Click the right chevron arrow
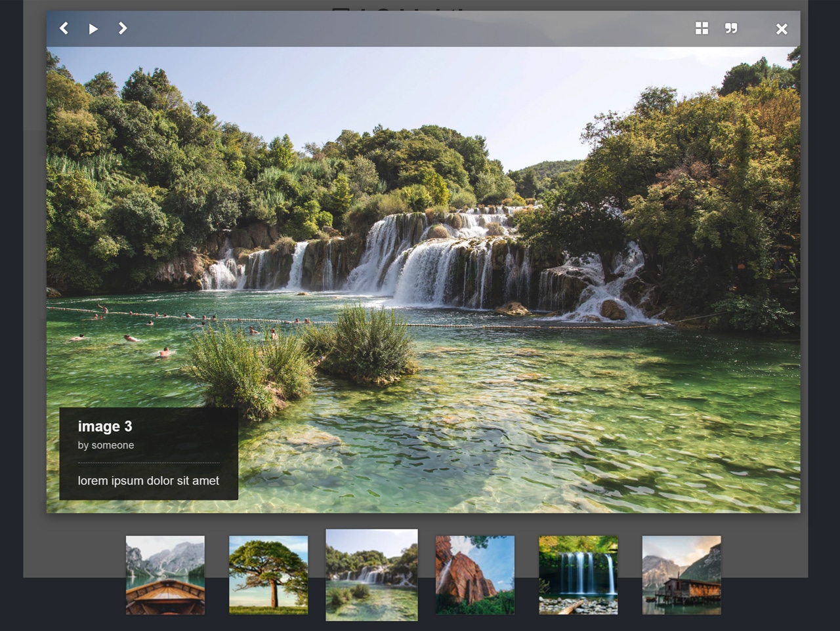Image resolution: width=840 pixels, height=631 pixels. (123, 29)
